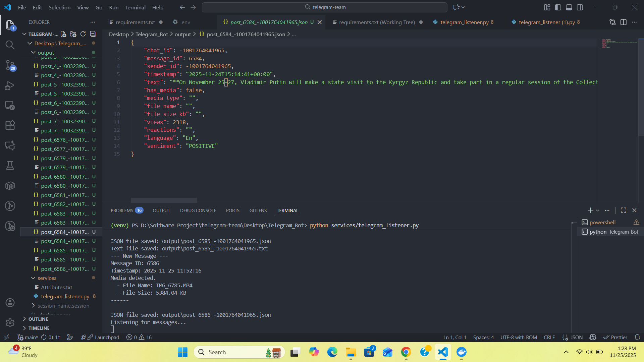Open the Testing flask icon
This screenshot has height=362, width=644.
coord(10,166)
